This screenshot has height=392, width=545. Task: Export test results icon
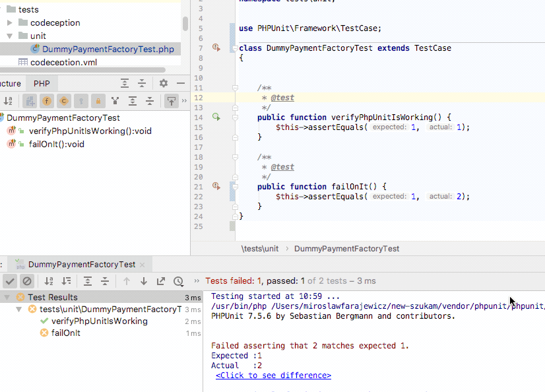coord(160,280)
